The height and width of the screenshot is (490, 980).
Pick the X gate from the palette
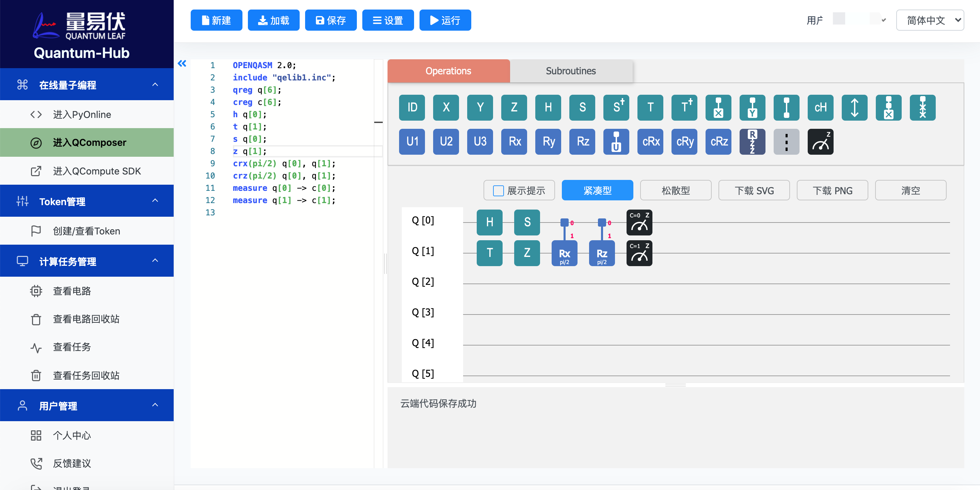[446, 107]
